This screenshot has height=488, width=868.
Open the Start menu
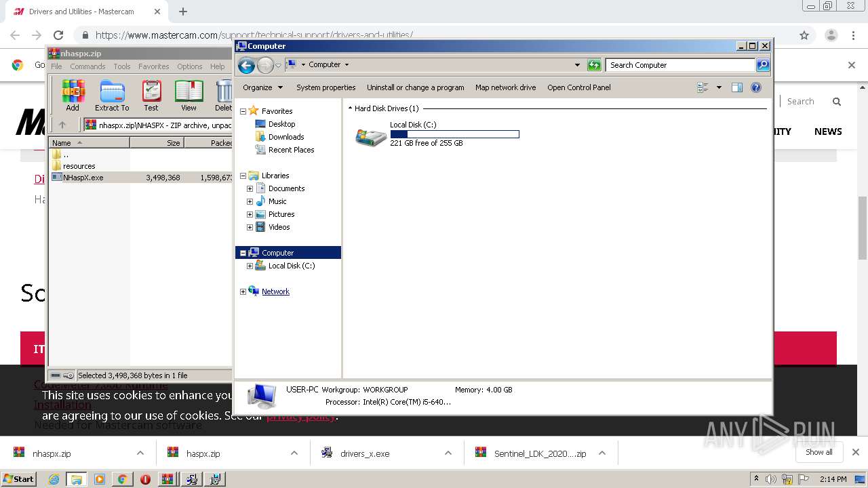tap(19, 479)
